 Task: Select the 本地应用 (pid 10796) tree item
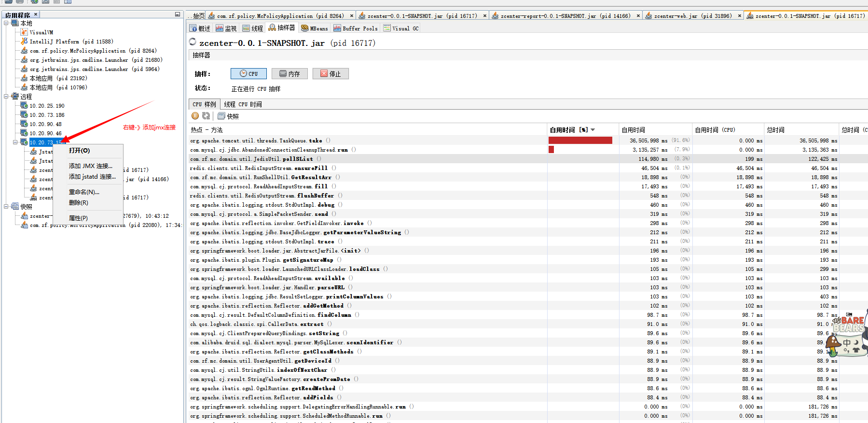point(54,87)
